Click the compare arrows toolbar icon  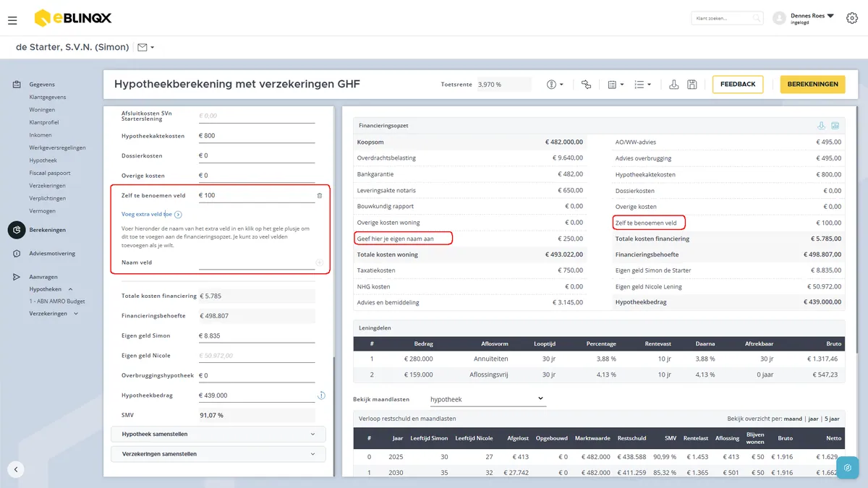coord(586,85)
